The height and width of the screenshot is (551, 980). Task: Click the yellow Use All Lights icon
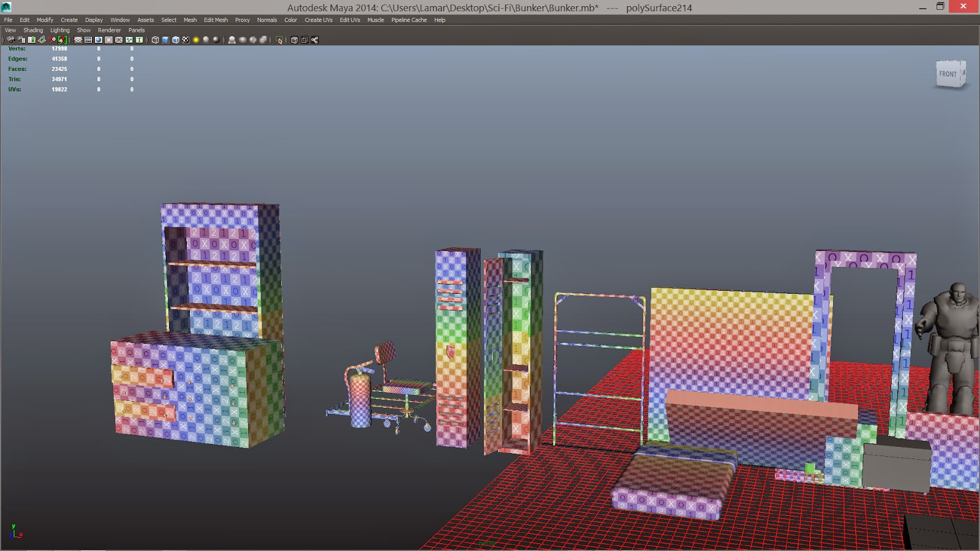click(196, 40)
